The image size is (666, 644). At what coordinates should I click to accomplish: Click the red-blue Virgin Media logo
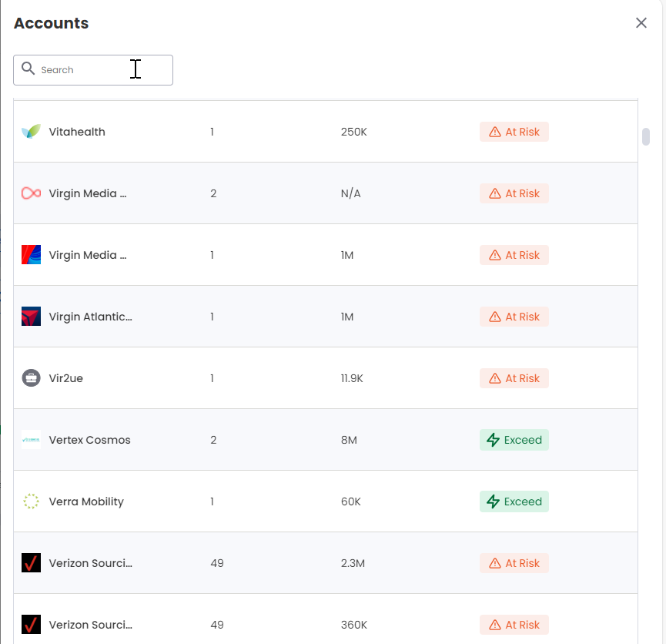point(31,255)
